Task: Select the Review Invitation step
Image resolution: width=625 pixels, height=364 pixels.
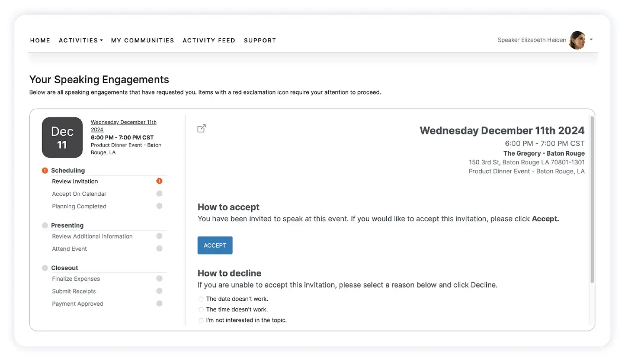Action: click(75, 181)
